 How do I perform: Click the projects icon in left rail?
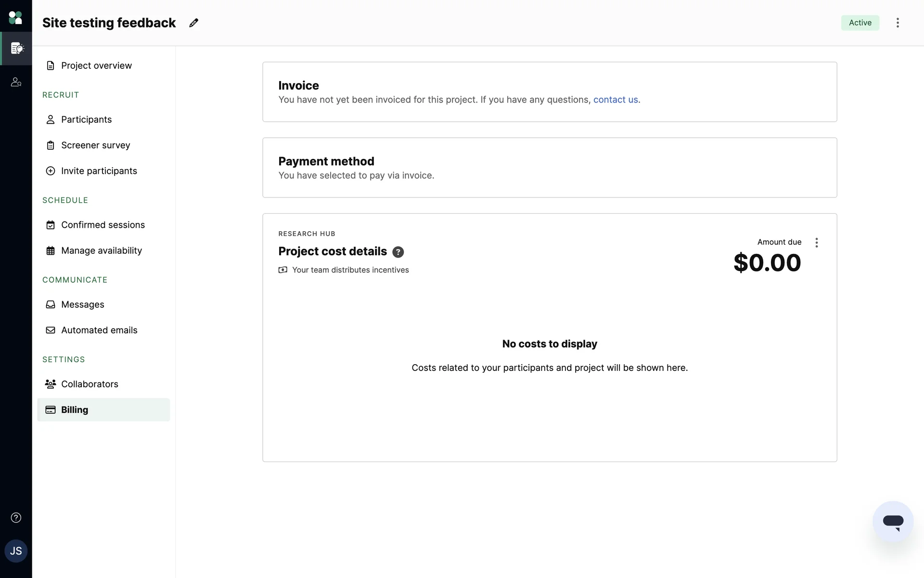pyautogui.click(x=17, y=48)
